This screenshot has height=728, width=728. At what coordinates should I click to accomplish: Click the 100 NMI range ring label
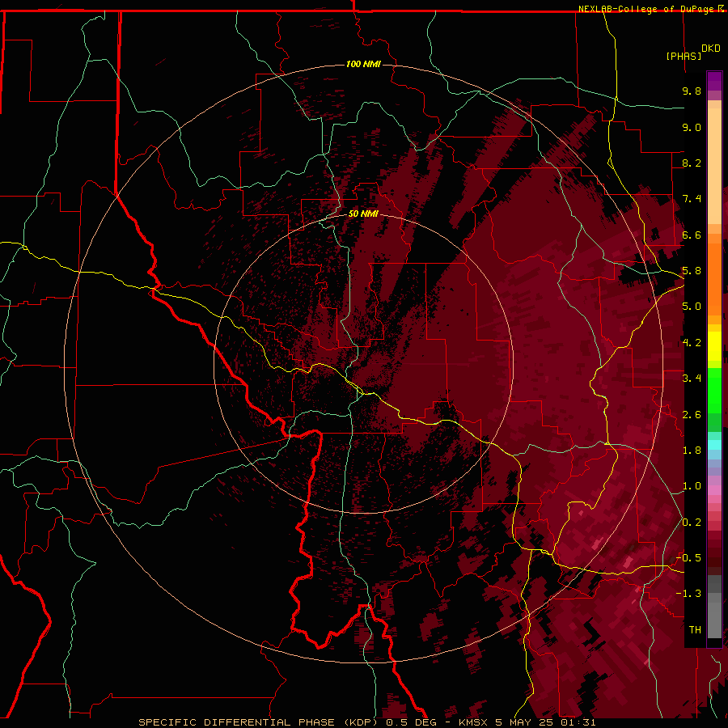363,64
